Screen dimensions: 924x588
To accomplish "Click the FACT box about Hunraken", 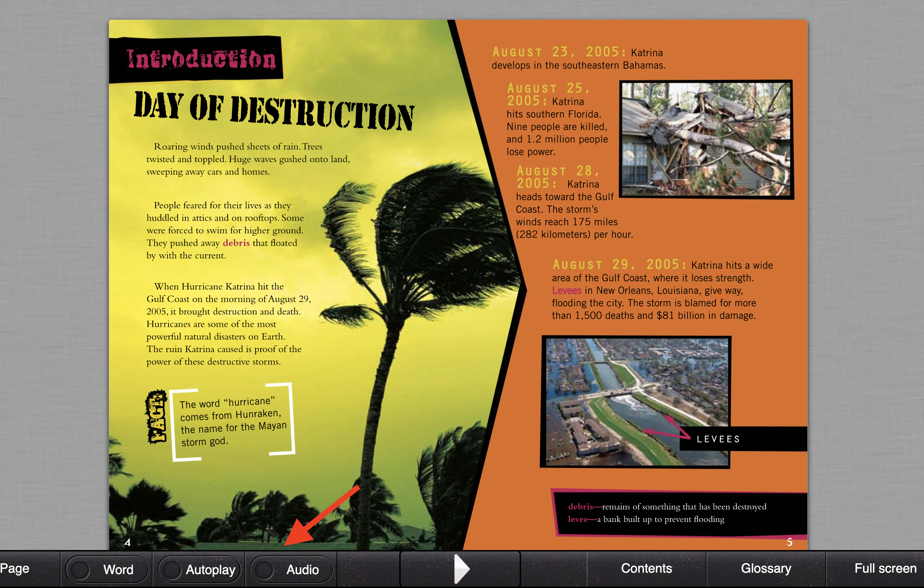I will (232, 422).
